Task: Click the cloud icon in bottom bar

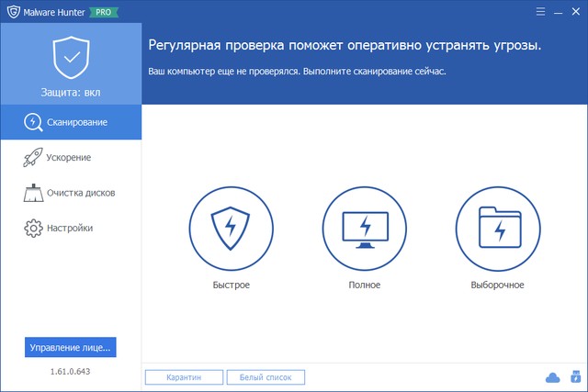Action: [553, 376]
